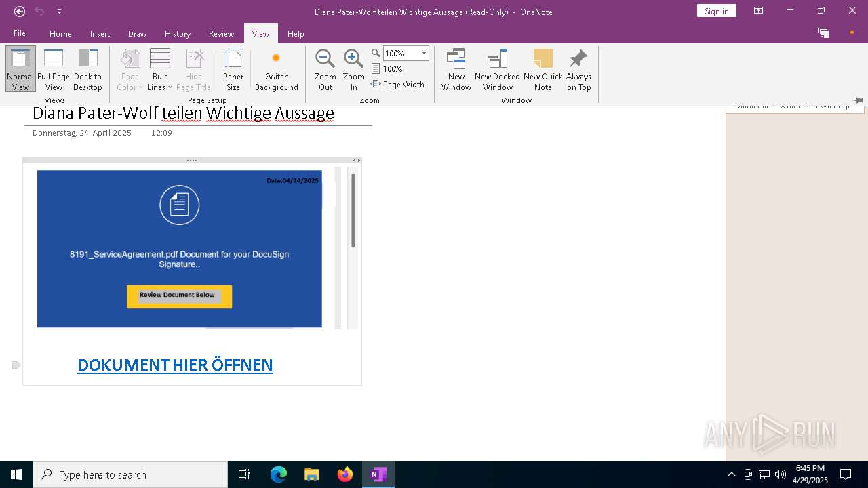Open Paper Size settings
The image size is (868, 488).
pos(233,69)
